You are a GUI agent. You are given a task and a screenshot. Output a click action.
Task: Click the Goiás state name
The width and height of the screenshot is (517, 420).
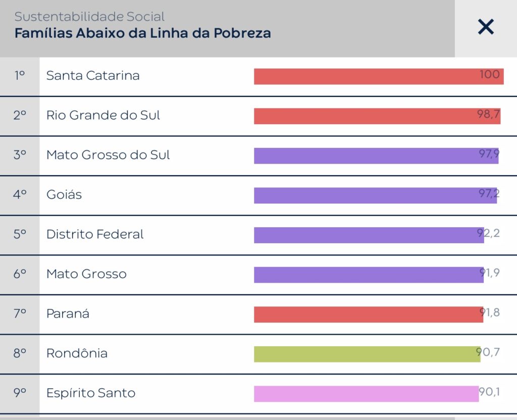64,194
